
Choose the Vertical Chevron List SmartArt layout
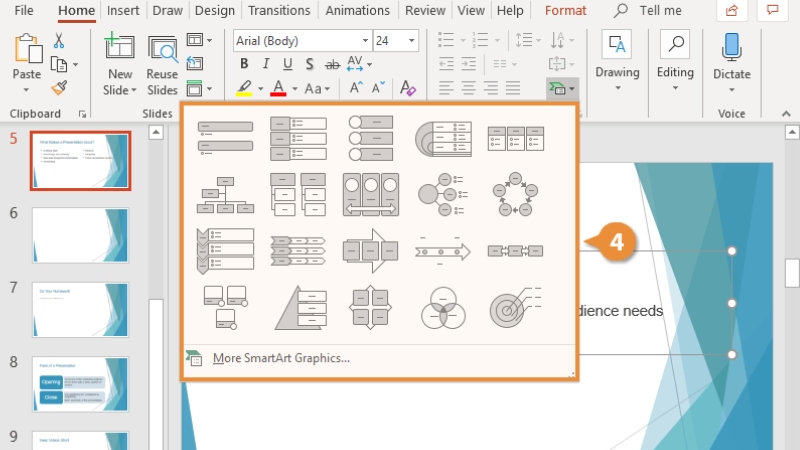click(x=225, y=251)
